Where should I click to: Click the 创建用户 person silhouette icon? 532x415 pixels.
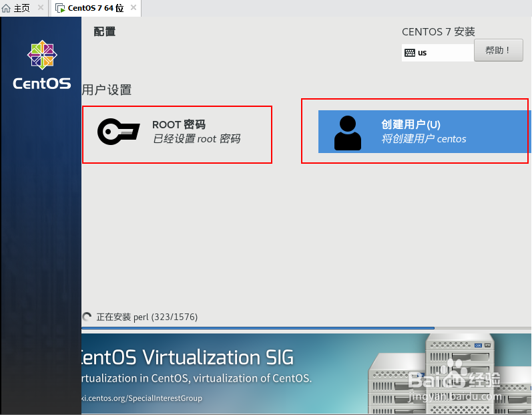tap(347, 133)
